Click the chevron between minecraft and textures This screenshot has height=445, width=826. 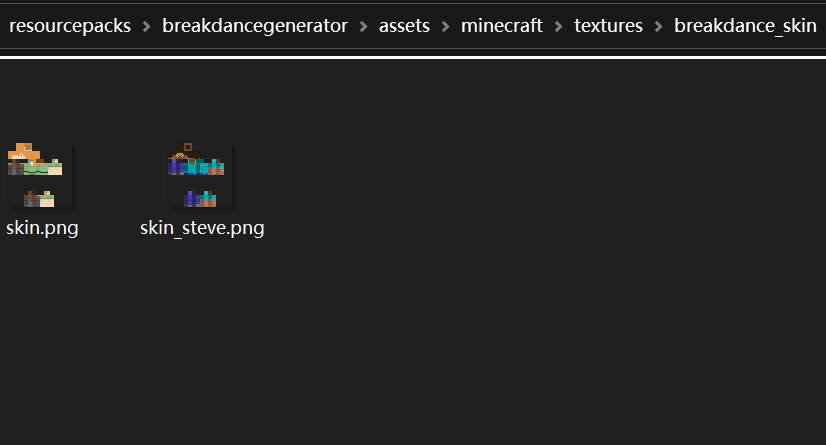click(559, 26)
